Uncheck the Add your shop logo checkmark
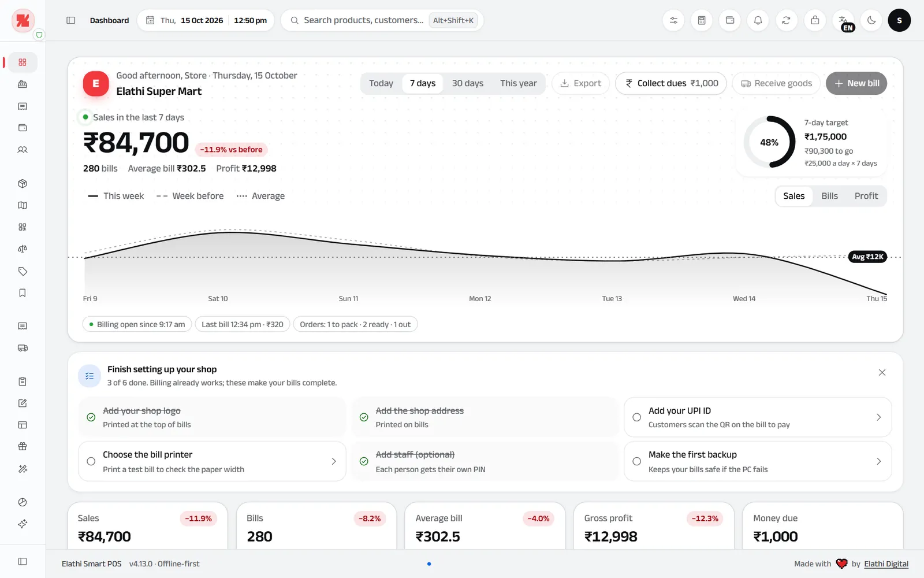924x578 pixels. pos(91,417)
